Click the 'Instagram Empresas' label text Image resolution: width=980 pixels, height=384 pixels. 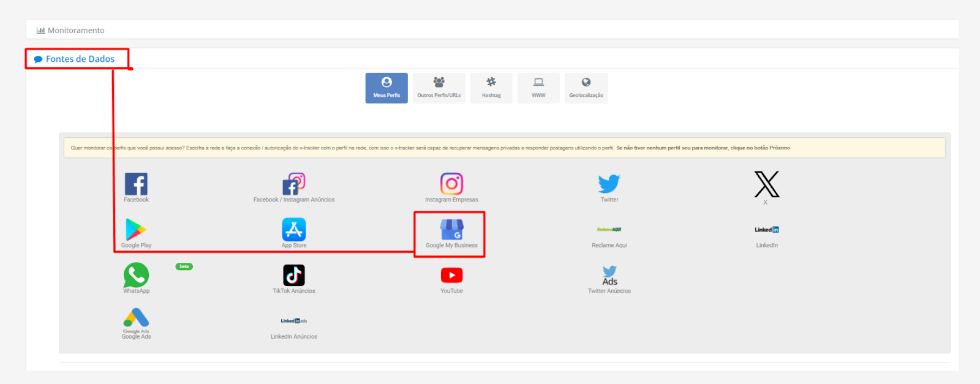tap(451, 200)
